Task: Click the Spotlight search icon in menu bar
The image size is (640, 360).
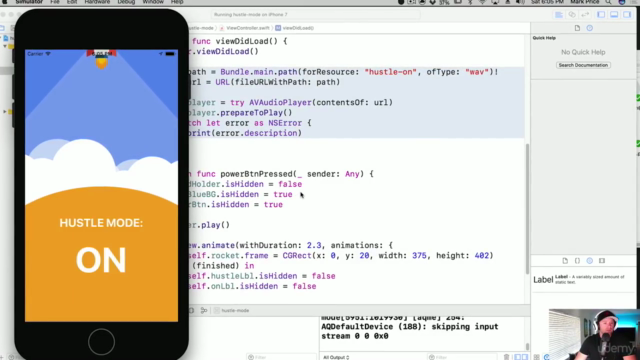Action: [609, 2]
